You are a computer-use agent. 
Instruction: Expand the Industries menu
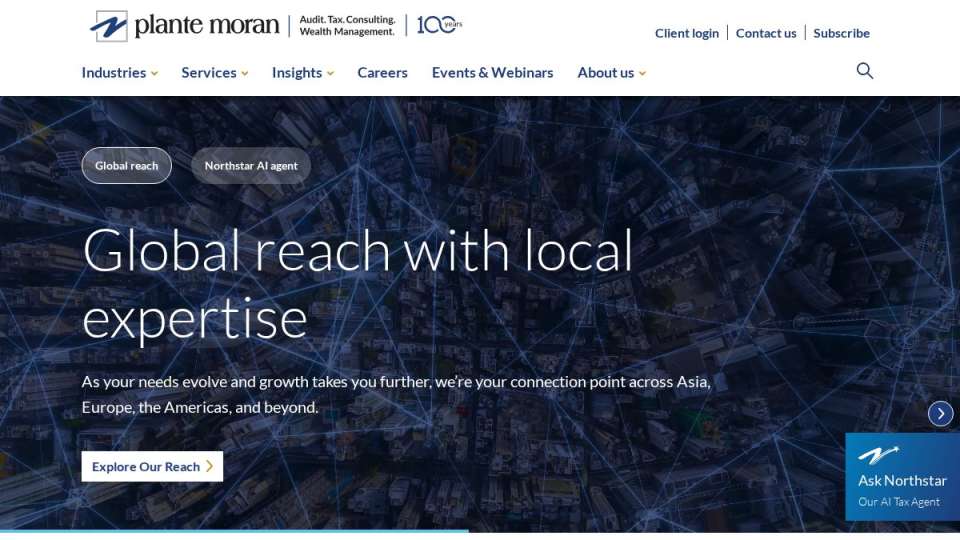[119, 73]
